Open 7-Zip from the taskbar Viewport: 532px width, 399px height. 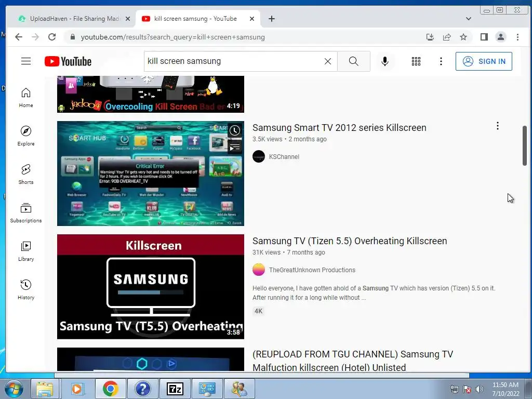(x=175, y=389)
